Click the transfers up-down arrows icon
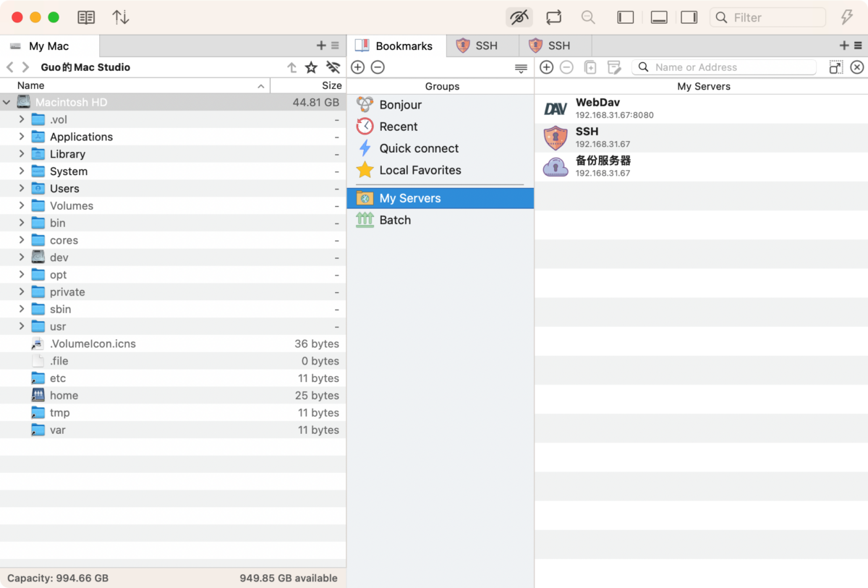Screen dimensions: 868x588 click(121, 17)
